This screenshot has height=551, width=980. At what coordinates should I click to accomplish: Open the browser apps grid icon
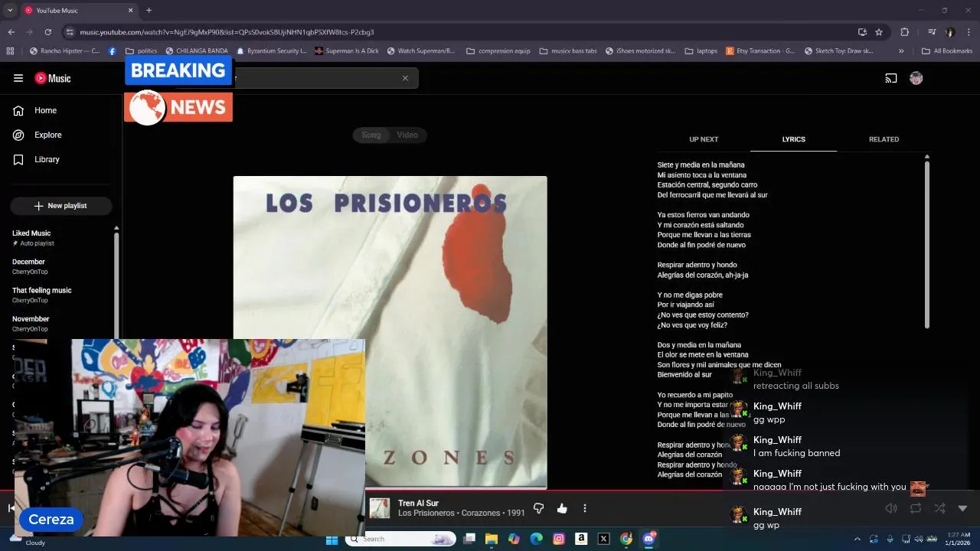pos(10,51)
